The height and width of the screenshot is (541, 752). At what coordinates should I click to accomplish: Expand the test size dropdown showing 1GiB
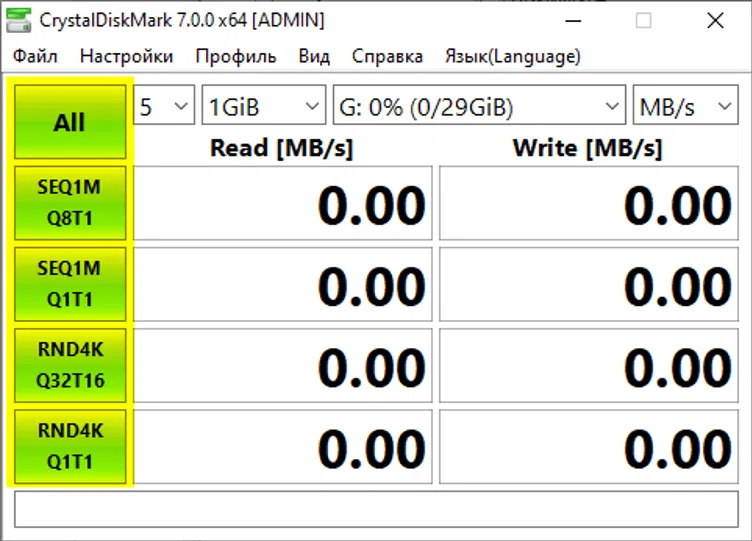pyautogui.click(x=264, y=105)
